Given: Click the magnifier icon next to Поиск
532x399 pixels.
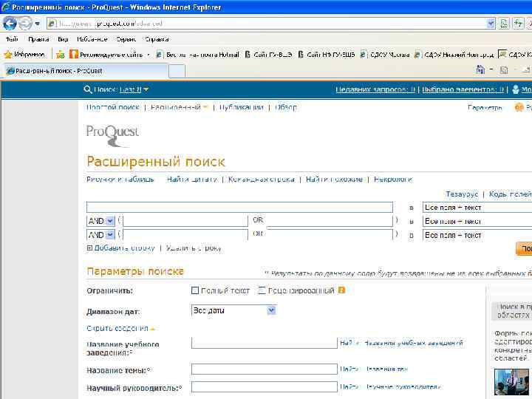Looking at the screenshot, I should click(x=87, y=89).
